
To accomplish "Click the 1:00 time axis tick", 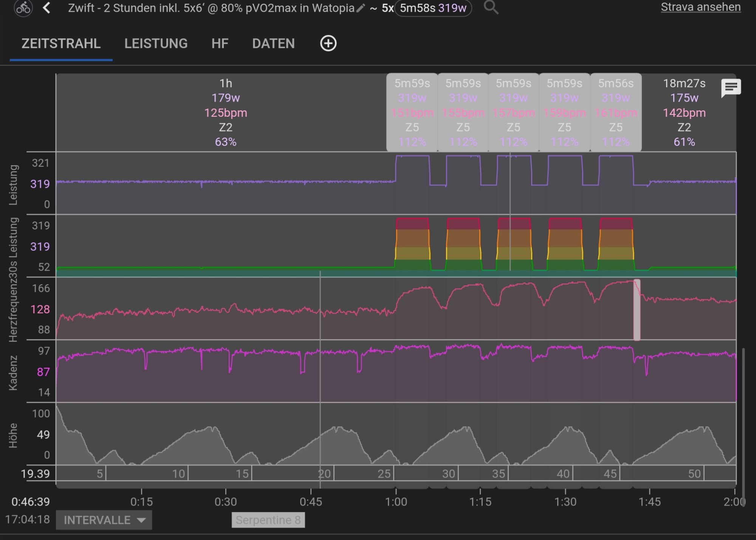I will (x=396, y=501).
